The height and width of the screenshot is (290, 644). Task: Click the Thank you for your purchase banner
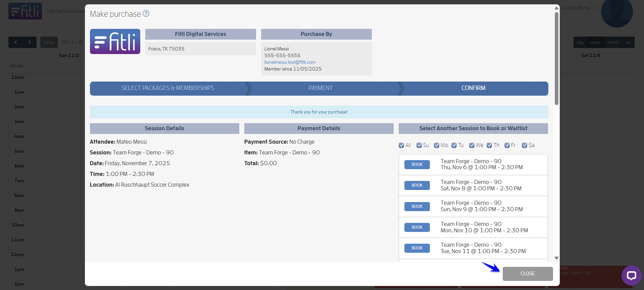click(x=319, y=112)
